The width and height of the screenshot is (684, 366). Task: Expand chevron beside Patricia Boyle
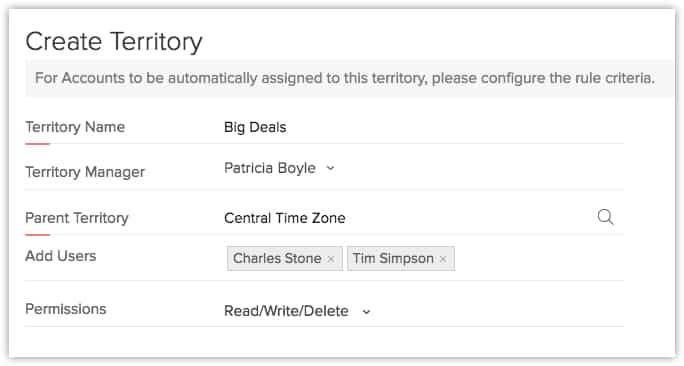(330, 168)
